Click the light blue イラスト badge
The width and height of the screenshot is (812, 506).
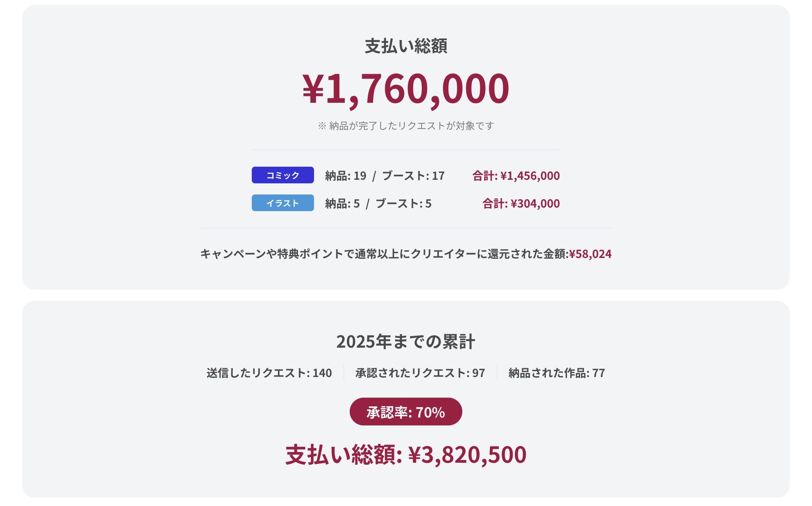coord(283,203)
